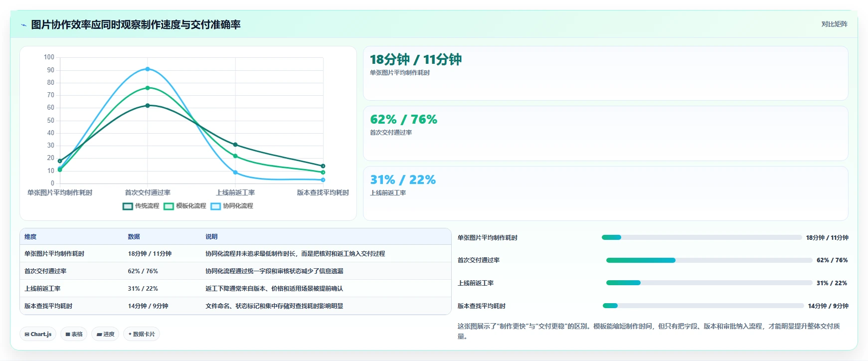Click the 说明 table column header

point(211,237)
